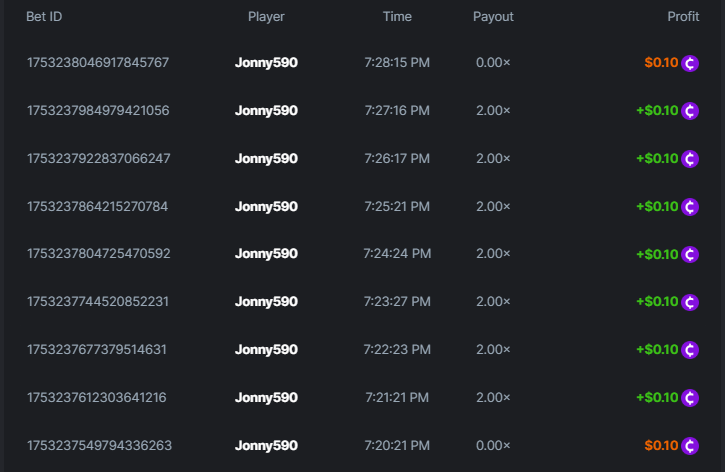725x472 pixels.
Task: Click the coin icon in the 7:20:21 PM row
Action: tap(690, 445)
